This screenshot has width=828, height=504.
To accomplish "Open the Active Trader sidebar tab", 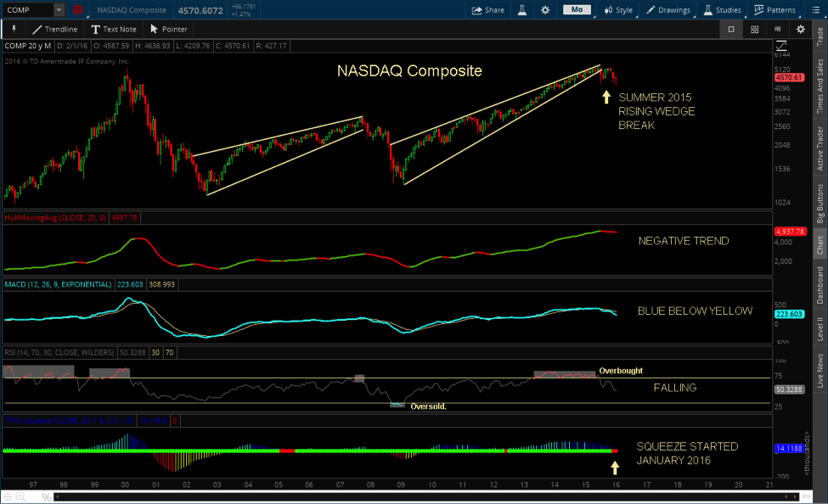I will (x=820, y=148).
